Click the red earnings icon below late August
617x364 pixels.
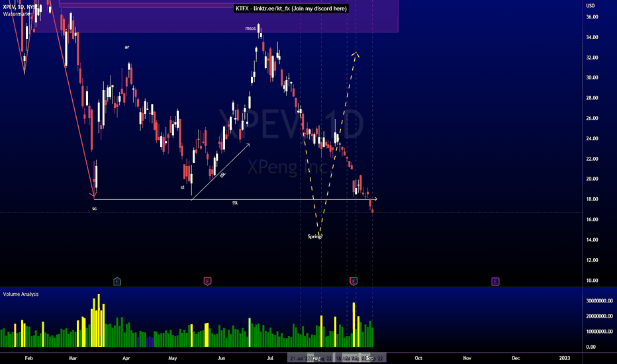(x=354, y=281)
